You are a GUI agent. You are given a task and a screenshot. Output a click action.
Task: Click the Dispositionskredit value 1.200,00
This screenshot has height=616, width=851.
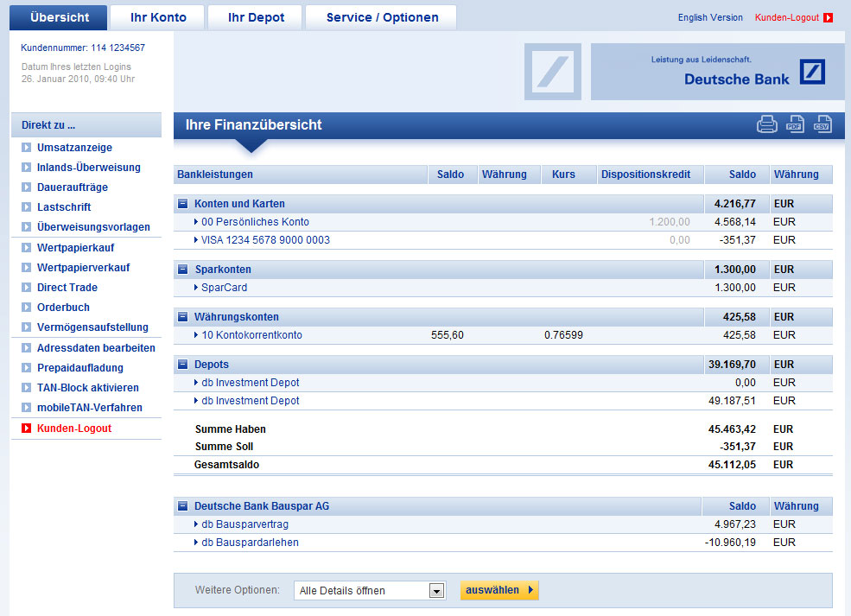click(x=670, y=222)
